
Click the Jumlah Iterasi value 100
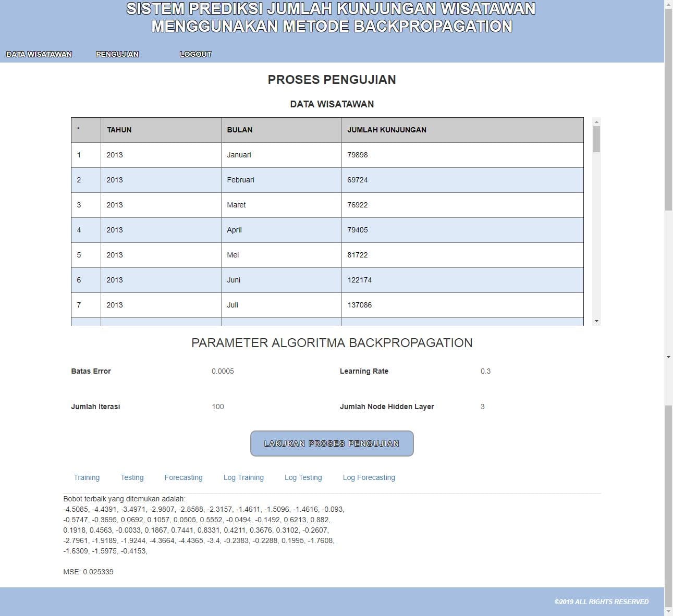click(218, 406)
